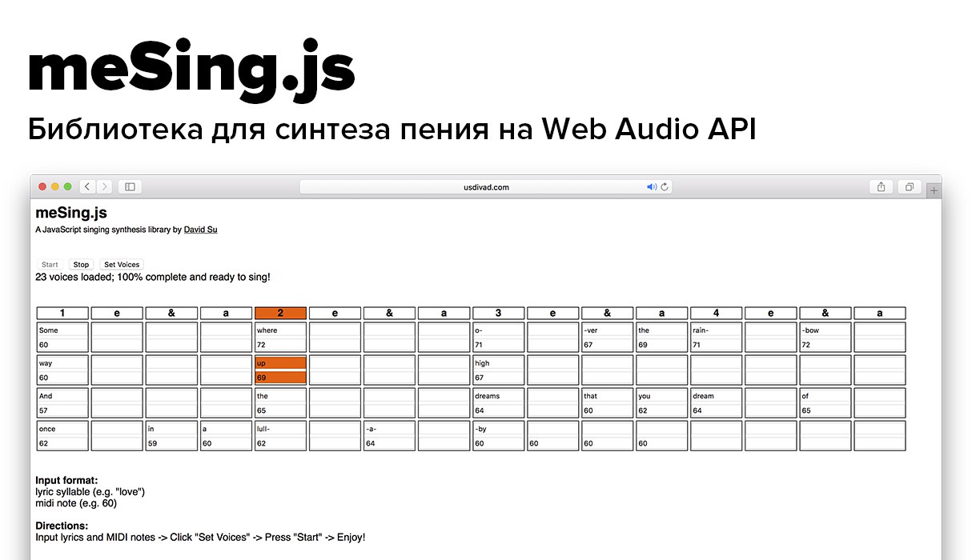Toggle the Safari sidebar icon

click(130, 186)
